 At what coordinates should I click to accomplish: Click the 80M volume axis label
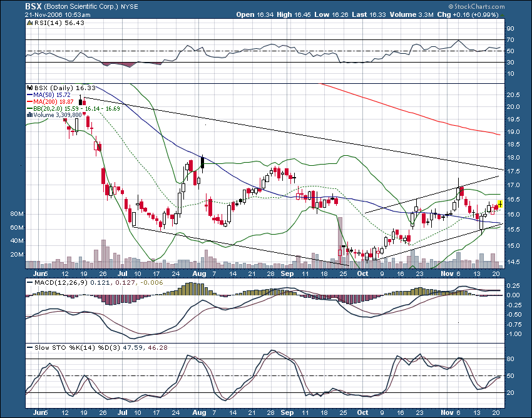[x=17, y=214]
